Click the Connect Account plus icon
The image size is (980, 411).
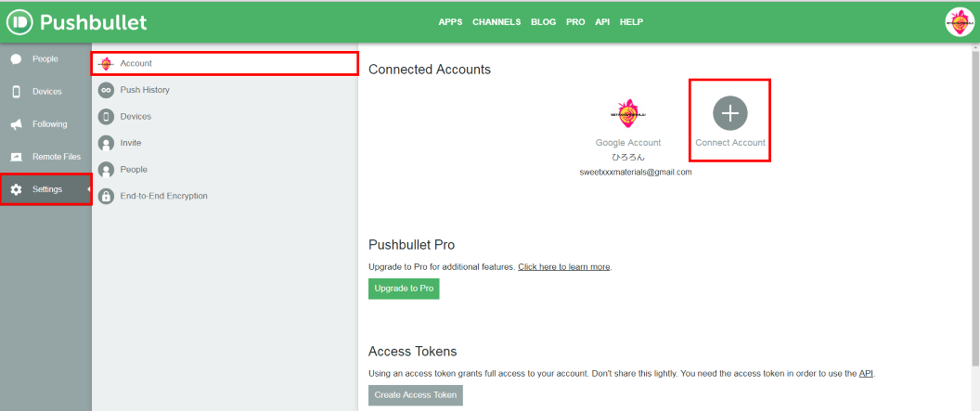(x=729, y=112)
